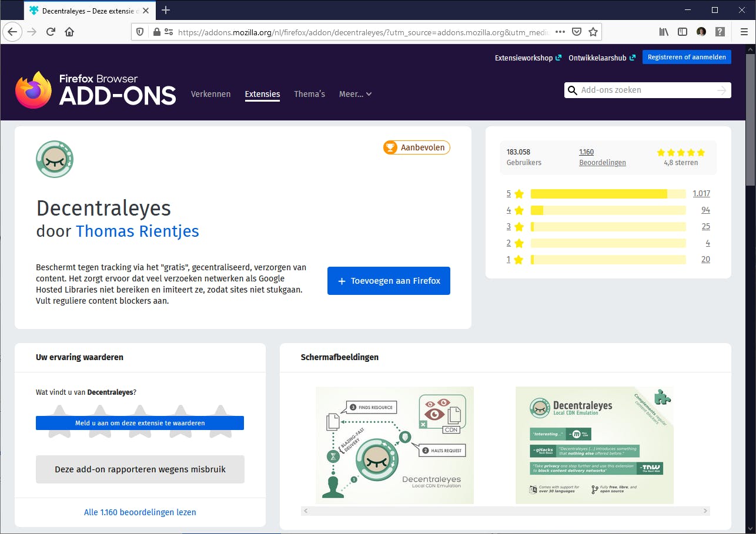This screenshot has height=534, width=756.
Task: Click the Schermafbeeldingen heading
Action: click(x=340, y=357)
